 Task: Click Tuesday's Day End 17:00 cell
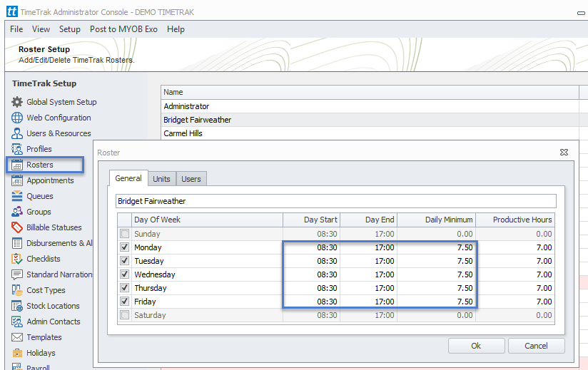pyautogui.click(x=369, y=261)
